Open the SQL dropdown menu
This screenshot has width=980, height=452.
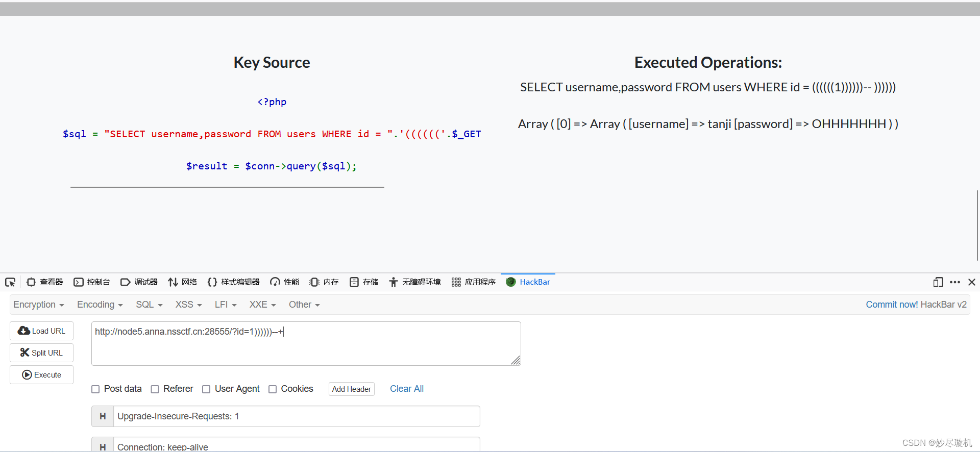(x=149, y=305)
